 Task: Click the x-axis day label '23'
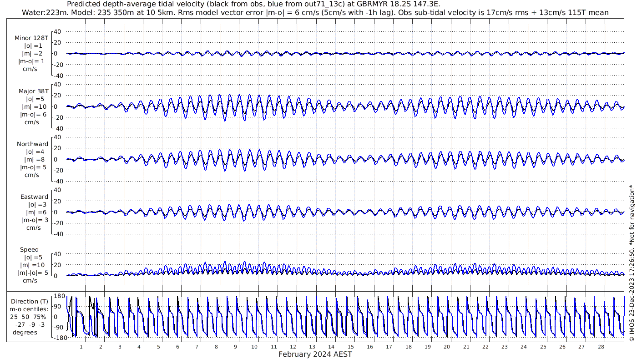tap(505, 347)
